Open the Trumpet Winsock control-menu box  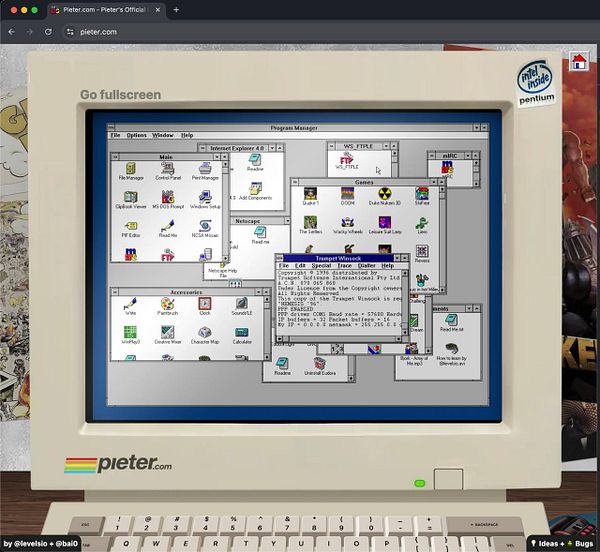[279, 258]
